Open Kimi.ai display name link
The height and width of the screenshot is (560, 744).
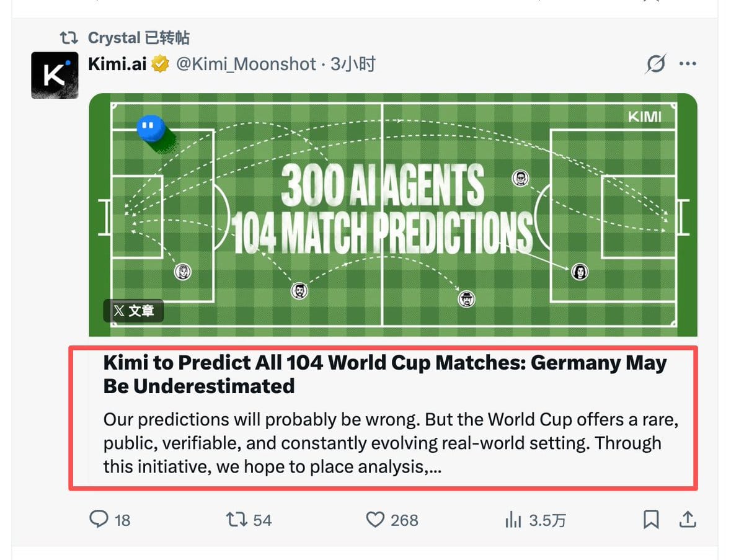coord(118,64)
